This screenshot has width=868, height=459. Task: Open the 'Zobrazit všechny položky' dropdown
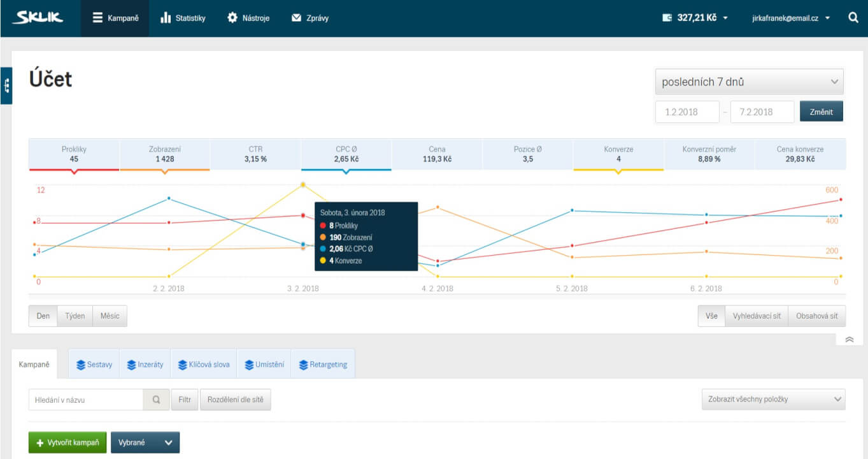[773, 400]
